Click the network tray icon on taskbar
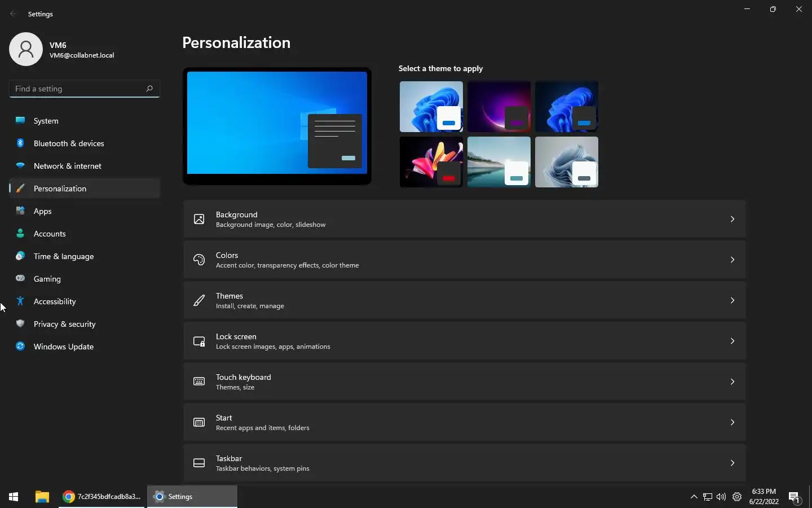Screen dimensions: 812x508 coord(708,497)
